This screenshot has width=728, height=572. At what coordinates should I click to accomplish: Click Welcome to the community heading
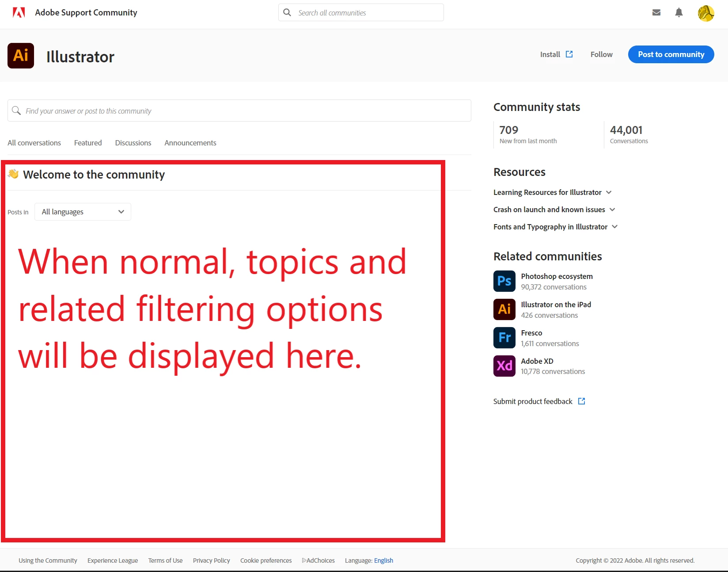[x=94, y=175]
